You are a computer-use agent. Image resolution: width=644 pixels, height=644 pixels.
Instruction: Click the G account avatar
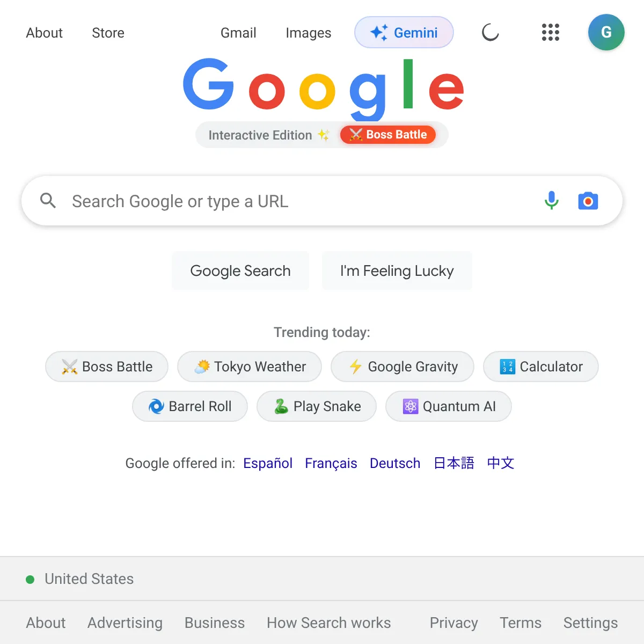pos(606,32)
